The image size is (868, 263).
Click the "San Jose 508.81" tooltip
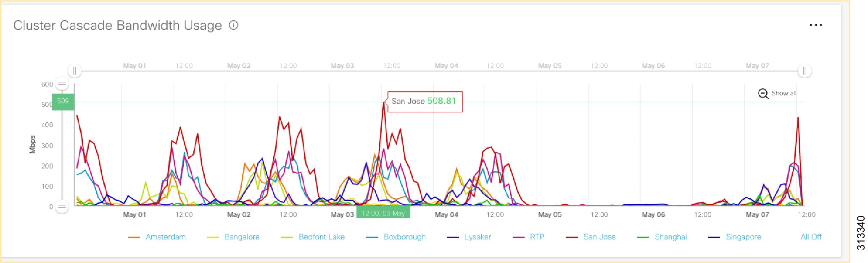[425, 102]
